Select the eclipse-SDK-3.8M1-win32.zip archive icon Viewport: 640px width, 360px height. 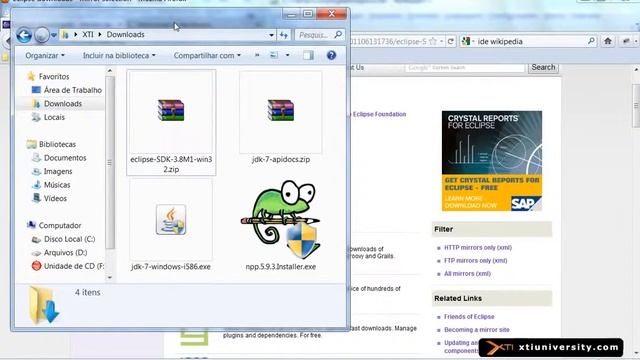pos(171,110)
